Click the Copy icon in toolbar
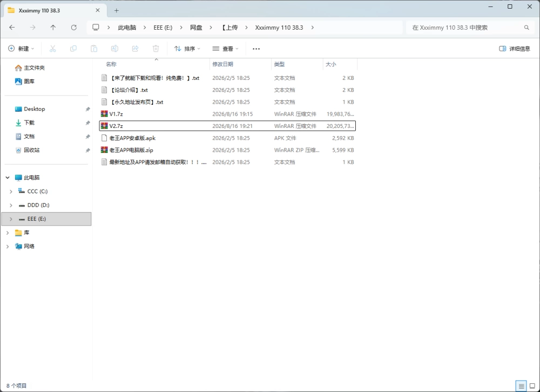Image resolution: width=540 pixels, height=392 pixels. click(x=73, y=49)
